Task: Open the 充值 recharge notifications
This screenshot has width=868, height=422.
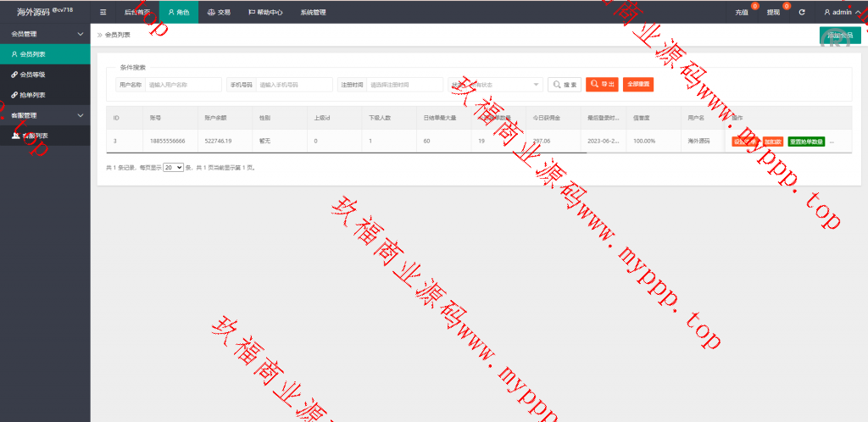Action: [742, 13]
